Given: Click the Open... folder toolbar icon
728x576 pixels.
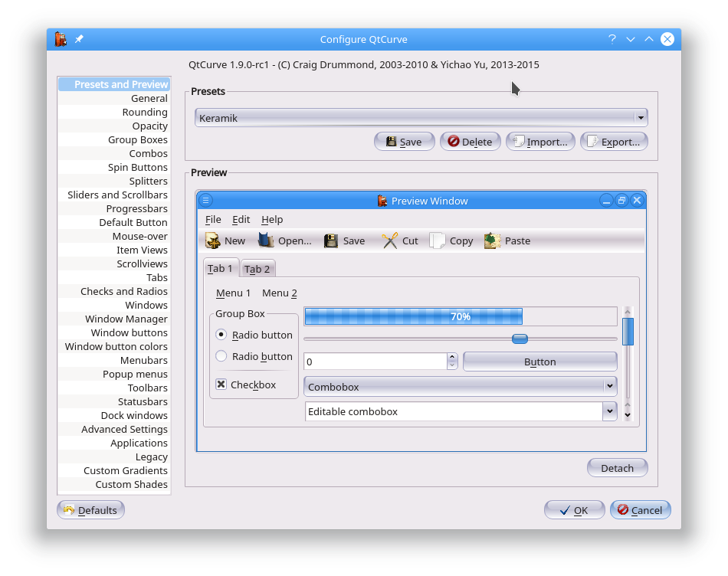Looking at the screenshot, I should click(266, 241).
